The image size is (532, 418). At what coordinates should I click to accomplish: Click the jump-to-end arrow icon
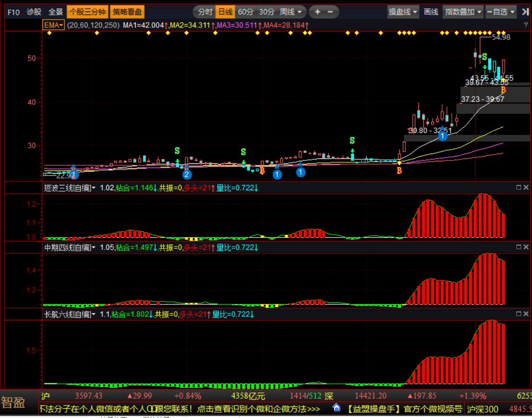point(525,12)
